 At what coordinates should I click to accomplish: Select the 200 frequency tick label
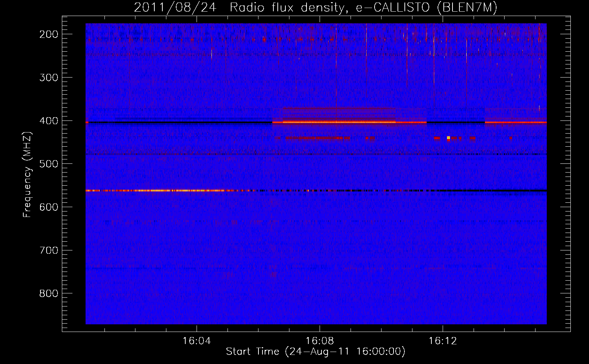[x=49, y=34]
